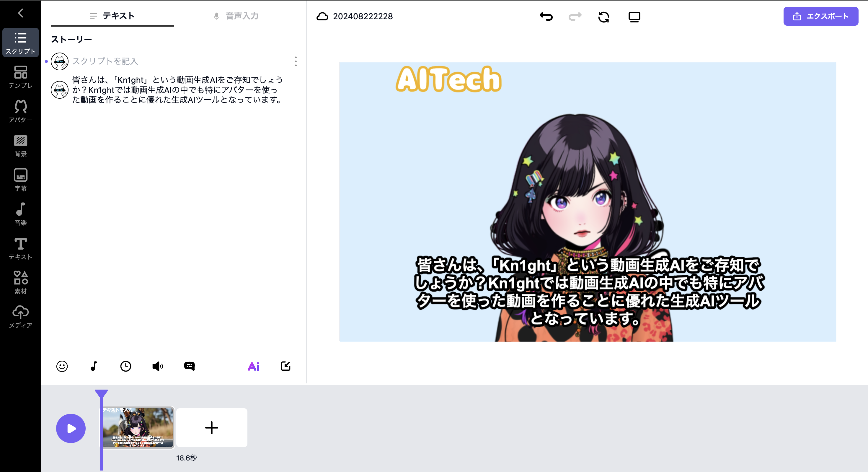Click the スクリプトを記入 script input field
The image size is (868, 472).
179,61
